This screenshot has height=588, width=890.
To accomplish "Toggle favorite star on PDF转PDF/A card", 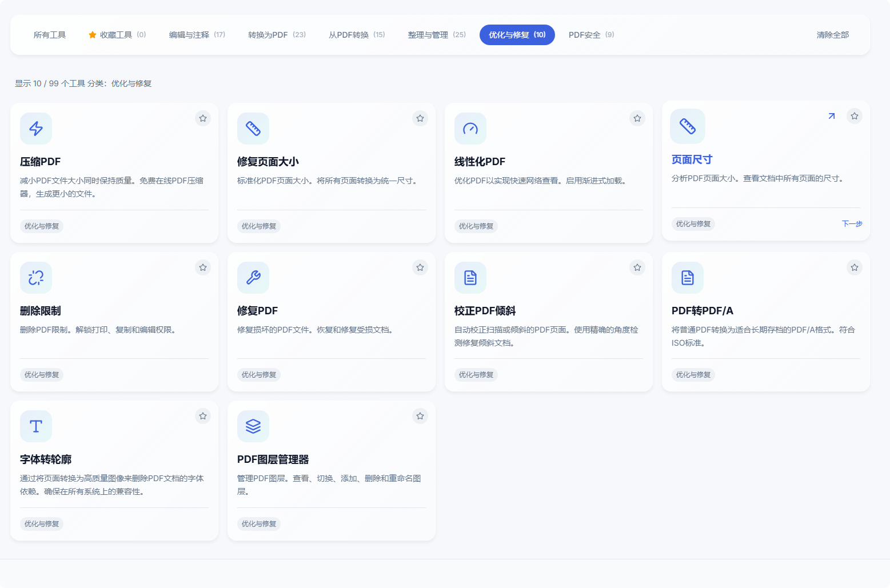I will (x=855, y=267).
